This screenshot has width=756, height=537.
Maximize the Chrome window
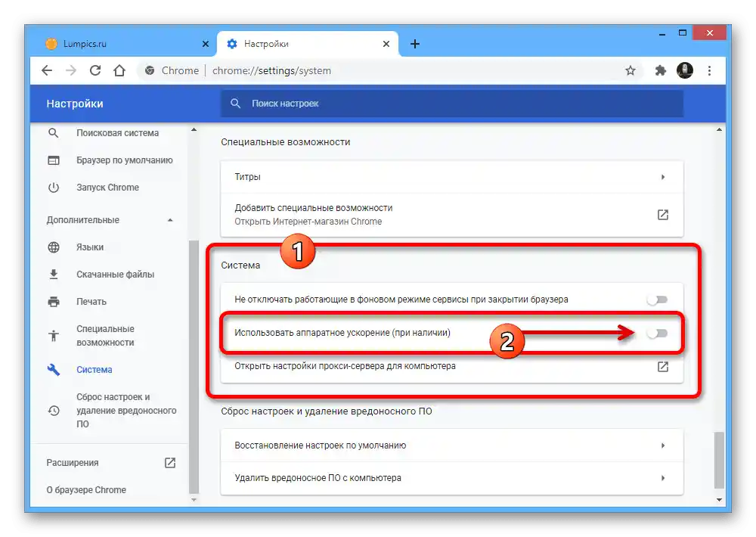682,33
